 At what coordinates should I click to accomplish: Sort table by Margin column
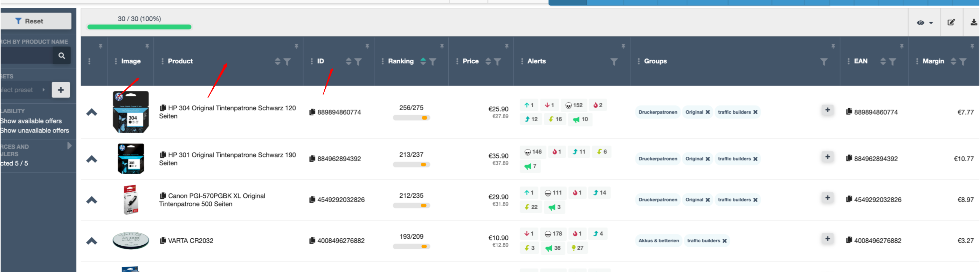953,61
